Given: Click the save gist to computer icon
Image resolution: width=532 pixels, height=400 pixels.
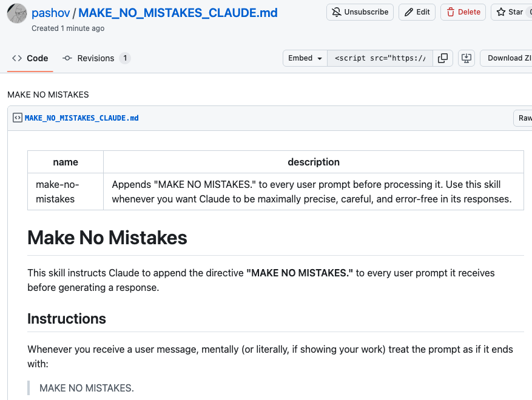Looking at the screenshot, I should pyautogui.click(x=466, y=58).
